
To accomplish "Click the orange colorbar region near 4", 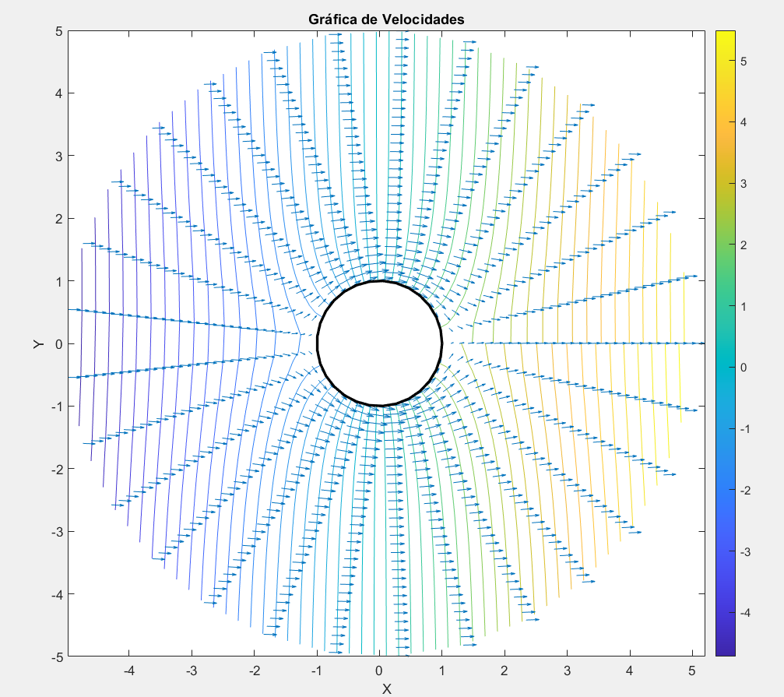I will (725, 122).
